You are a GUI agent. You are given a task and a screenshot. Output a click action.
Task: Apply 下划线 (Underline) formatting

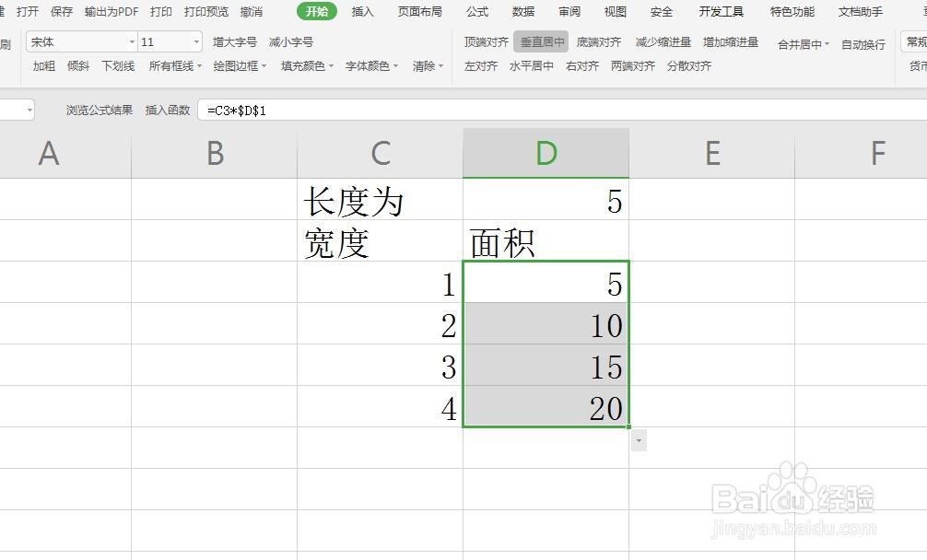(x=116, y=65)
